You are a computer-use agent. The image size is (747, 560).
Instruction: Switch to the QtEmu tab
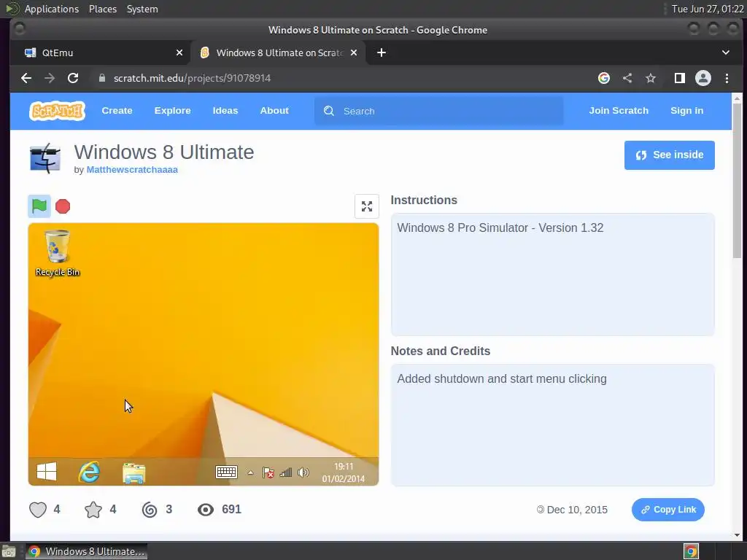(x=99, y=52)
